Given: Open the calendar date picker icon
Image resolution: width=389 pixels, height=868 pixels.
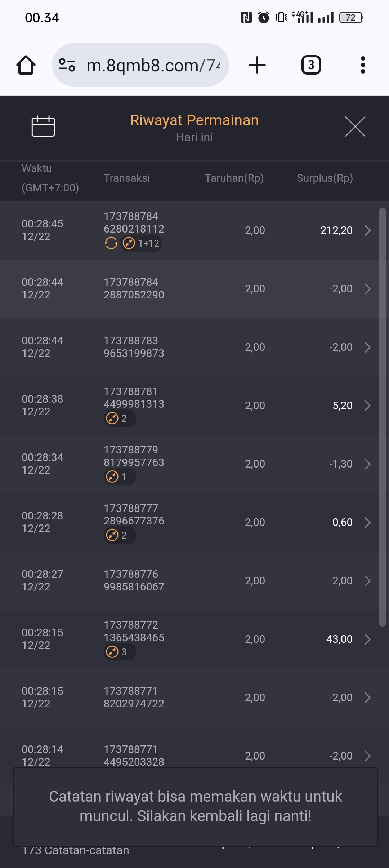Looking at the screenshot, I should [x=43, y=127].
